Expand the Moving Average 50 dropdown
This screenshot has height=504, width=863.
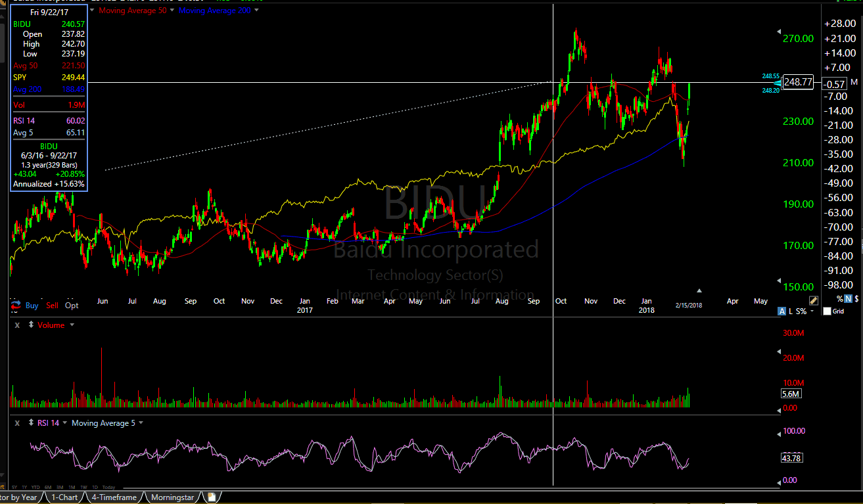172,10
